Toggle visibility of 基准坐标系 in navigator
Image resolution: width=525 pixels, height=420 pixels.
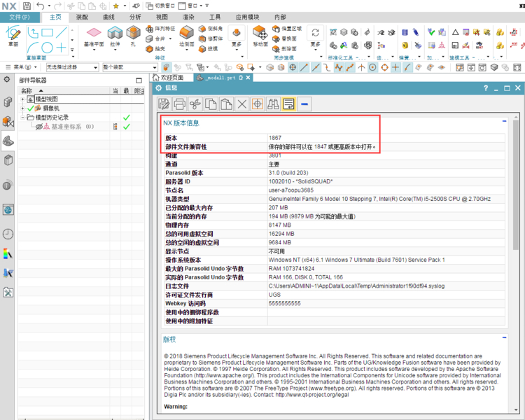(x=40, y=127)
